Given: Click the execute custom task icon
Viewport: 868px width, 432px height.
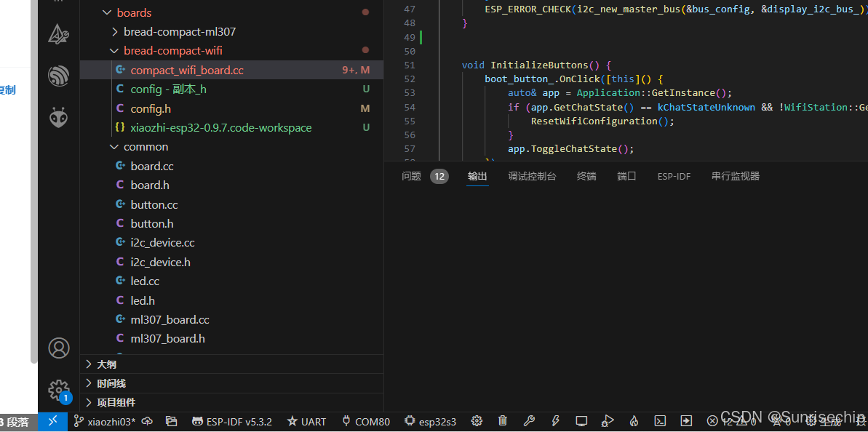Looking at the screenshot, I should click(x=686, y=422).
